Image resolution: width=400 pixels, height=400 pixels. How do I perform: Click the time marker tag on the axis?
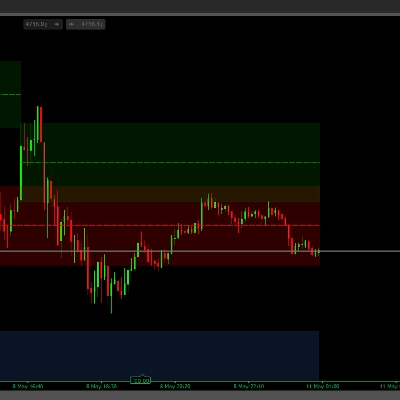click(140, 380)
